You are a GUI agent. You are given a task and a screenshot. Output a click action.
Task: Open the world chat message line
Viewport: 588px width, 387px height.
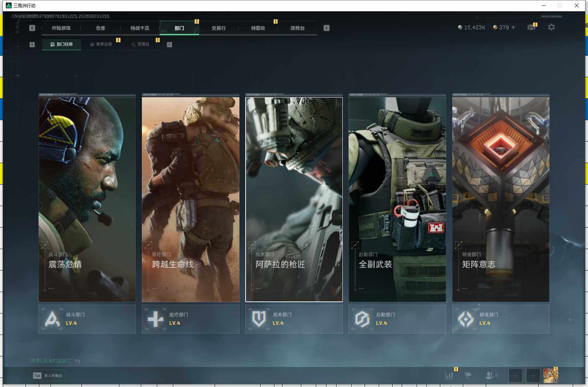coord(55,361)
